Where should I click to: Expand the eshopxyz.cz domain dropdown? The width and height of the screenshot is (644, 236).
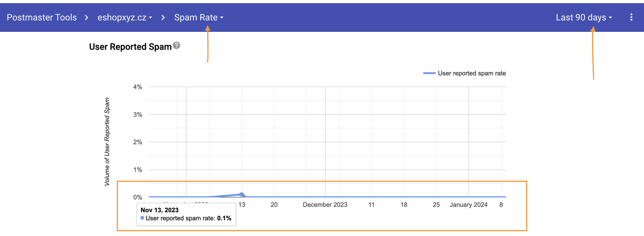pos(125,17)
